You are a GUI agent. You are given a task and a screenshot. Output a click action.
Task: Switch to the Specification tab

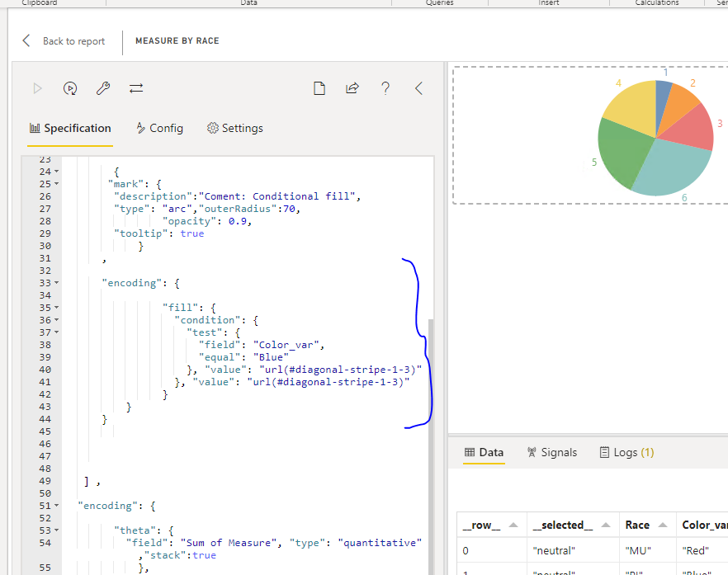click(70, 128)
